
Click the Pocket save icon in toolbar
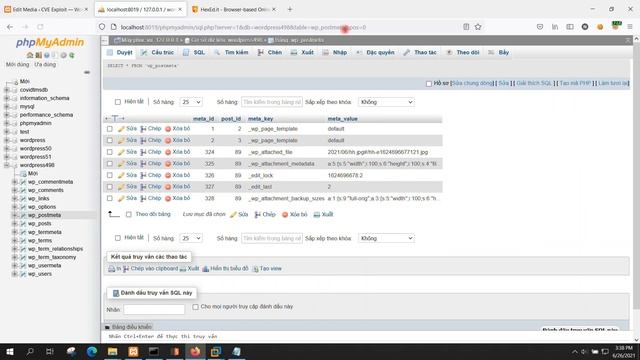pos(540,27)
